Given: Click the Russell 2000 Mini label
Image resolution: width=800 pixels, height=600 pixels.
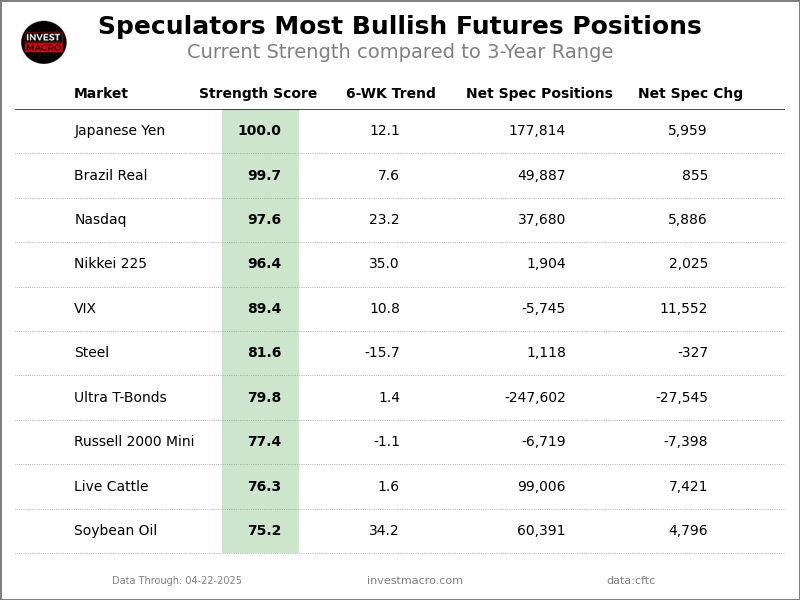Looking at the screenshot, I should point(134,442).
